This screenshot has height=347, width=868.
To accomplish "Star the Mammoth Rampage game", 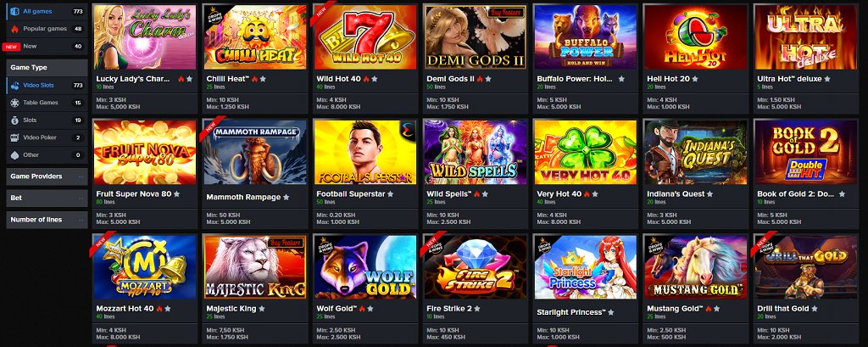I will (x=287, y=198).
